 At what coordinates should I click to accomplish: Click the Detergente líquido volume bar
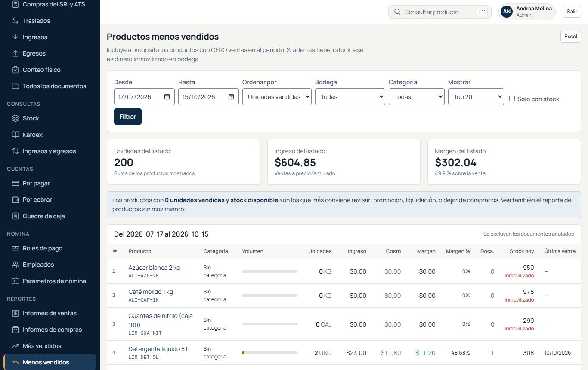point(270,353)
